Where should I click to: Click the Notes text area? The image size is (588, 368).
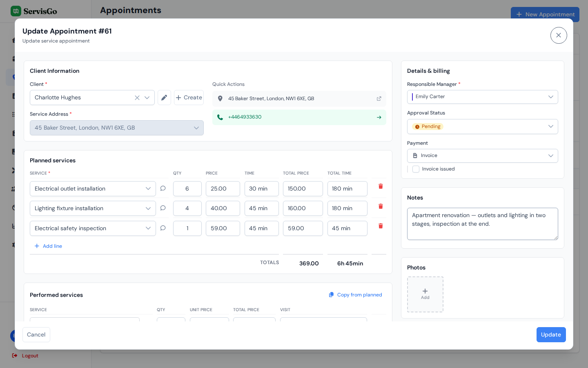(x=483, y=224)
